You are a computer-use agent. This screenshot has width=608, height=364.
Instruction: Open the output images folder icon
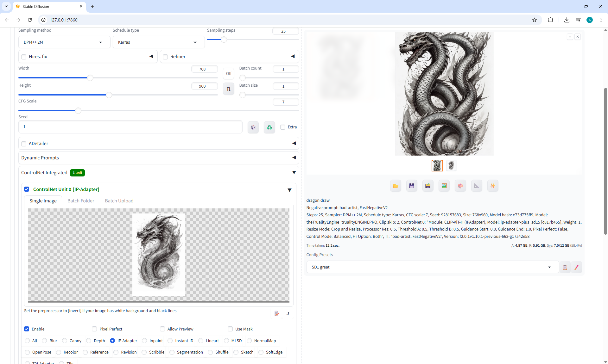pyautogui.click(x=396, y=186)
